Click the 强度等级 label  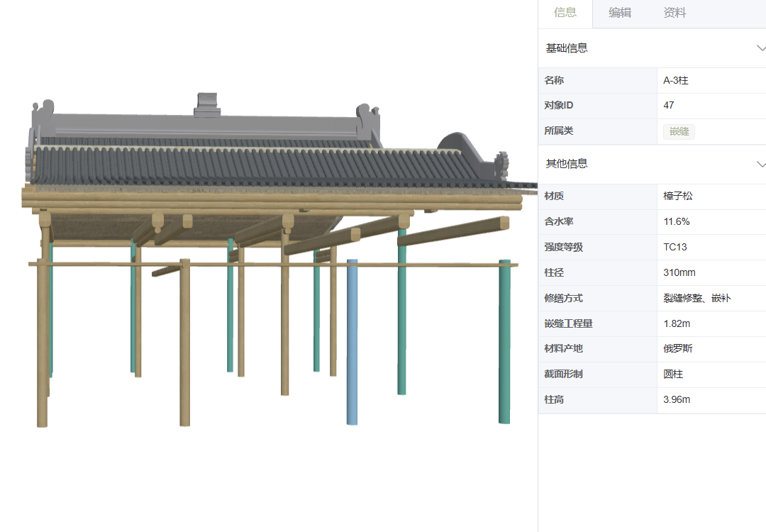click(x=563, y=247)
